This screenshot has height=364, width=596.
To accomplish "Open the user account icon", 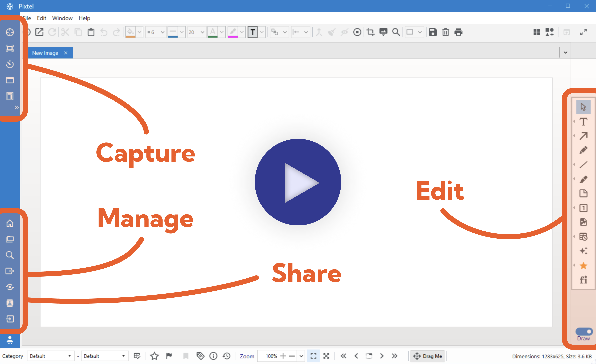I will 10,340.
